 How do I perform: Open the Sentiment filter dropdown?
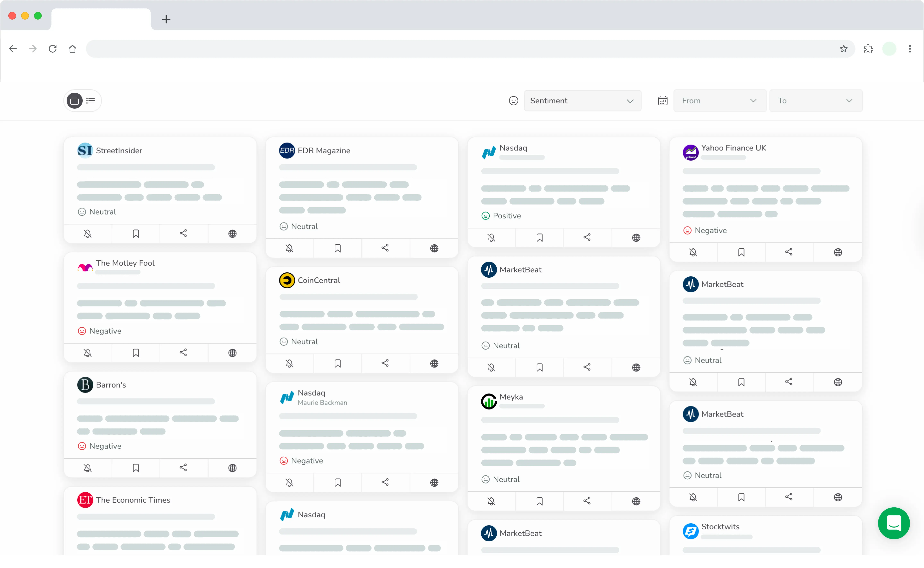(x=582, y=100)
